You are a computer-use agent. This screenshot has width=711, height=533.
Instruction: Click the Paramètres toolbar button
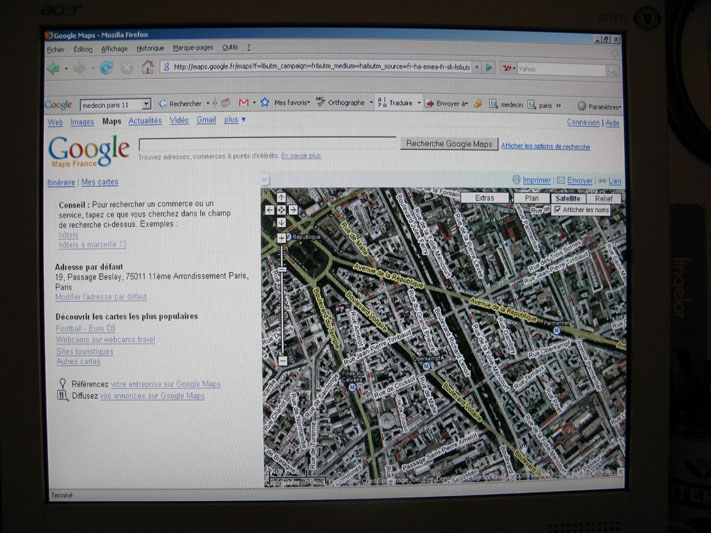coord(599,107)
